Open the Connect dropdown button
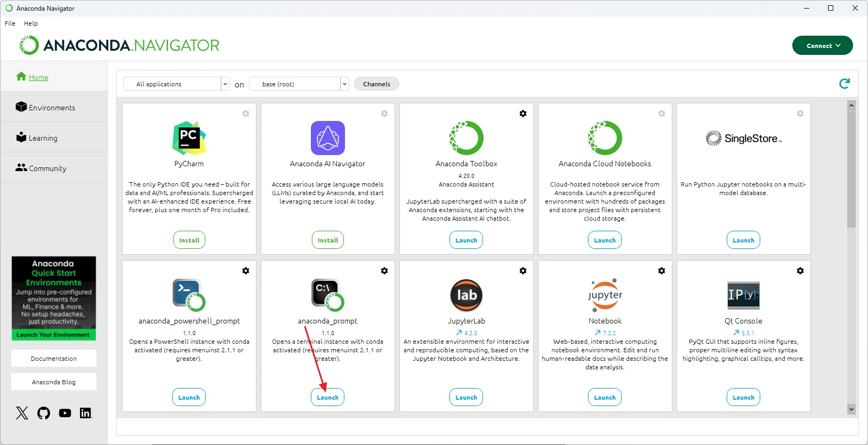Screen dimensions: 868x445 pos(822,46)
